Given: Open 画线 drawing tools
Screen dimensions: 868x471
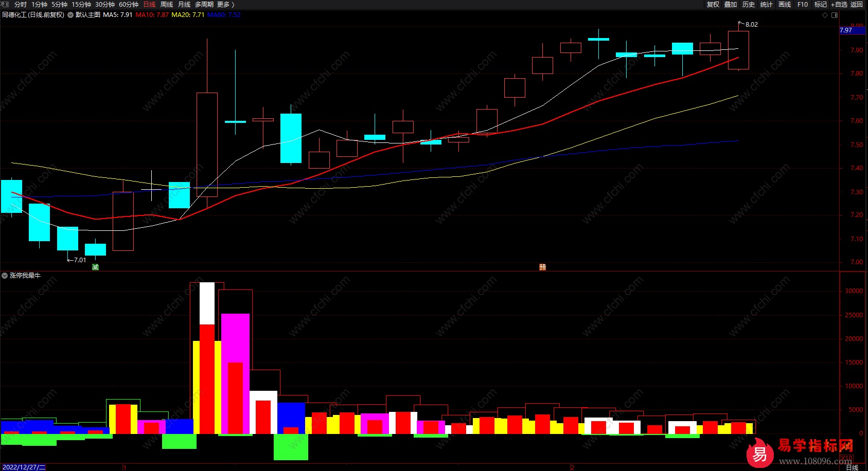Looking at the screenshot, I should pyautogui.click(x=785, y=4).
